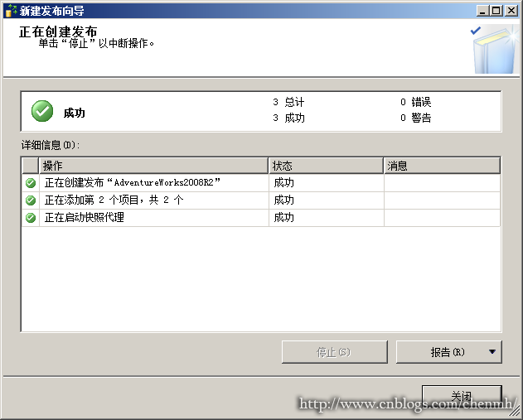Screen dimensions: 523x420
Task: Click the green check beside 正在添加第 2 个项目 row
Action: (31, 200)
